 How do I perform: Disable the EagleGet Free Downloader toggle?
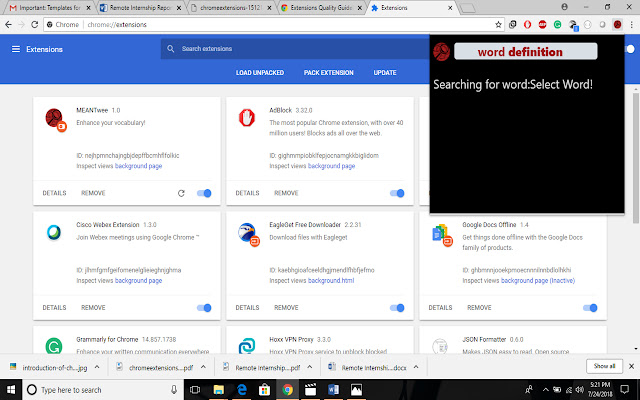tap(397, 308)
